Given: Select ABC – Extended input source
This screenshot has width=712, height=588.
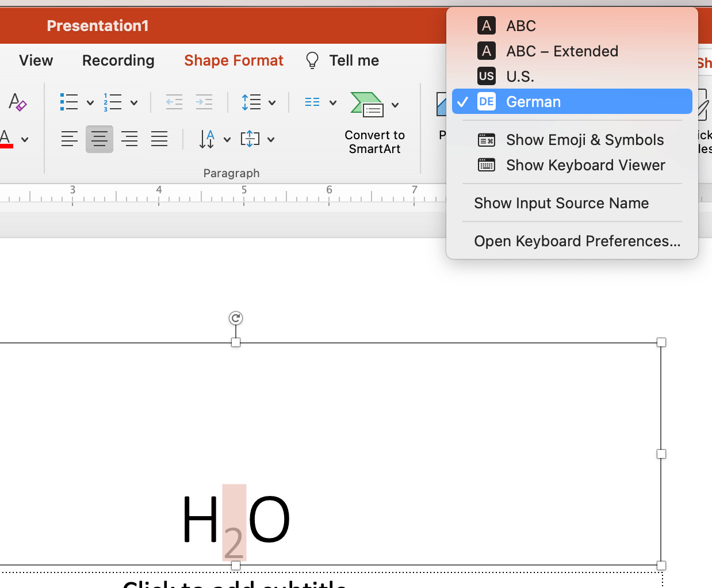Looking at the screenshot, I should coord(572,51).
